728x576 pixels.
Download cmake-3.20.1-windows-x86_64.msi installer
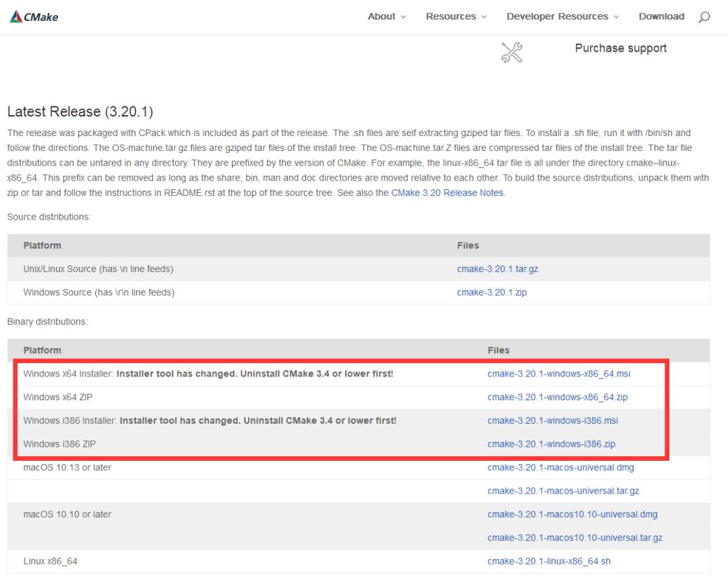pyautogui.click(x=559, y=374)
